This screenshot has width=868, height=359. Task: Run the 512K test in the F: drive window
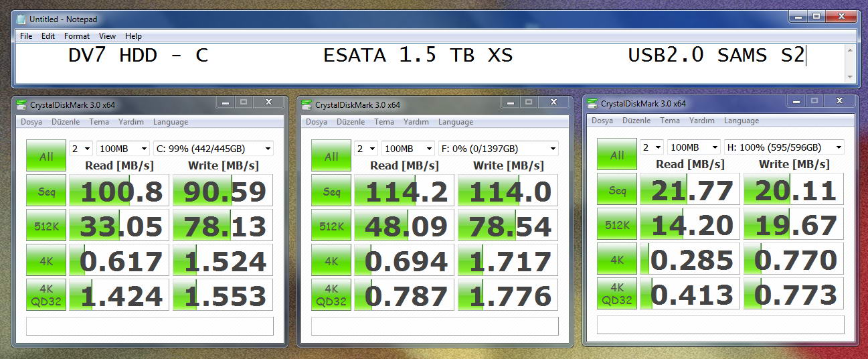(331, 226)
